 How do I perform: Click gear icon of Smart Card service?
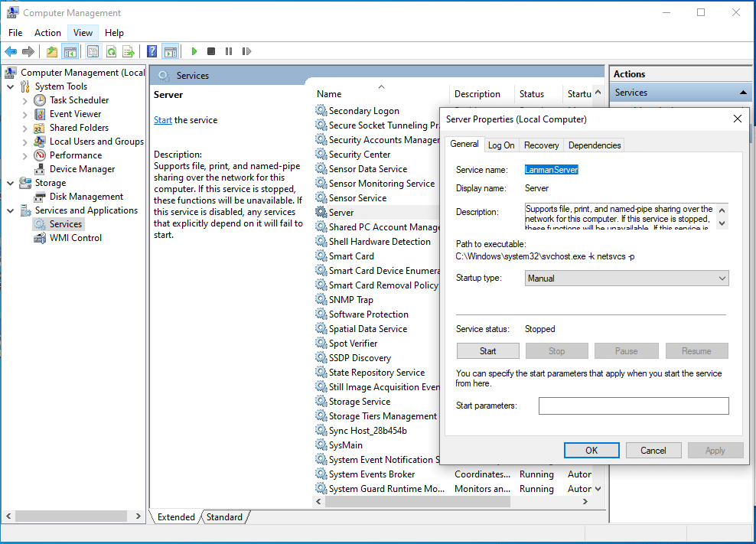tap(321, 256)
